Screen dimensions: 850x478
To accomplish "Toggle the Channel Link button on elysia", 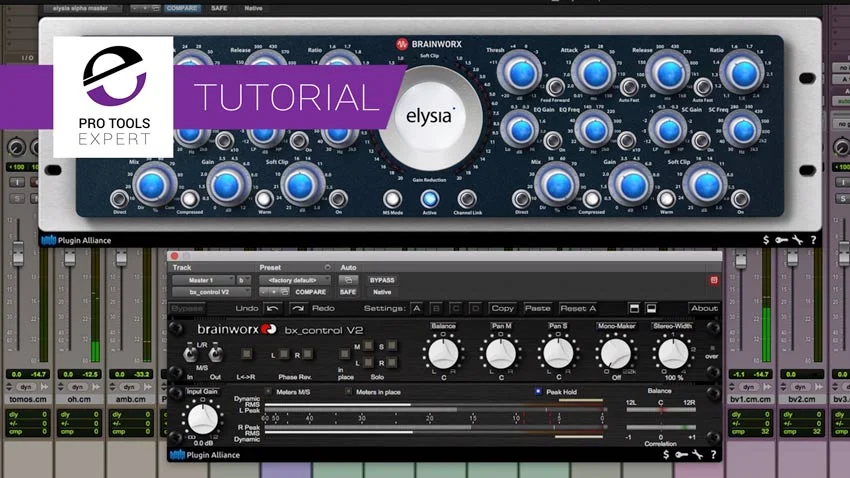I will 467,199.
